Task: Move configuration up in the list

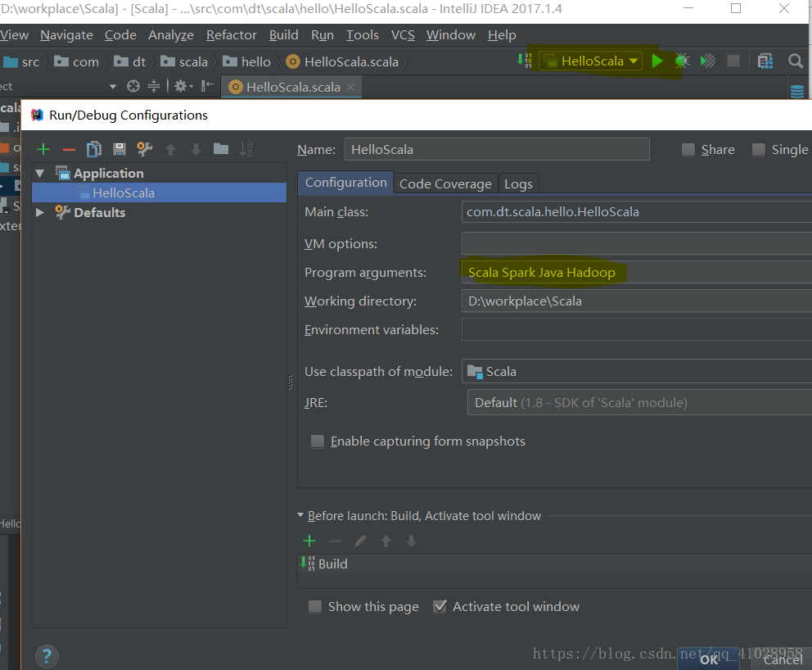Action: [x=170, y=150]
